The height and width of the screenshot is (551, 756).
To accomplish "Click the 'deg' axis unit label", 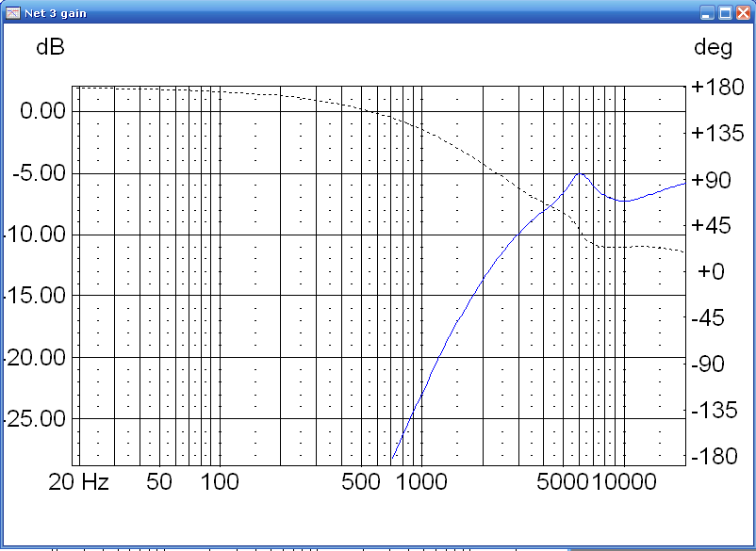I will [x=713, y=49].
